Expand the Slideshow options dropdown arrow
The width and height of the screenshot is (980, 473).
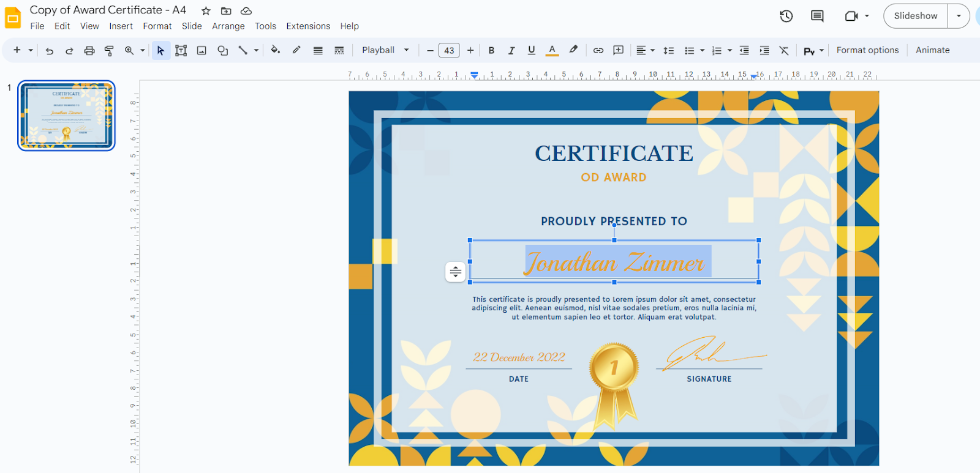click(959, 16)
